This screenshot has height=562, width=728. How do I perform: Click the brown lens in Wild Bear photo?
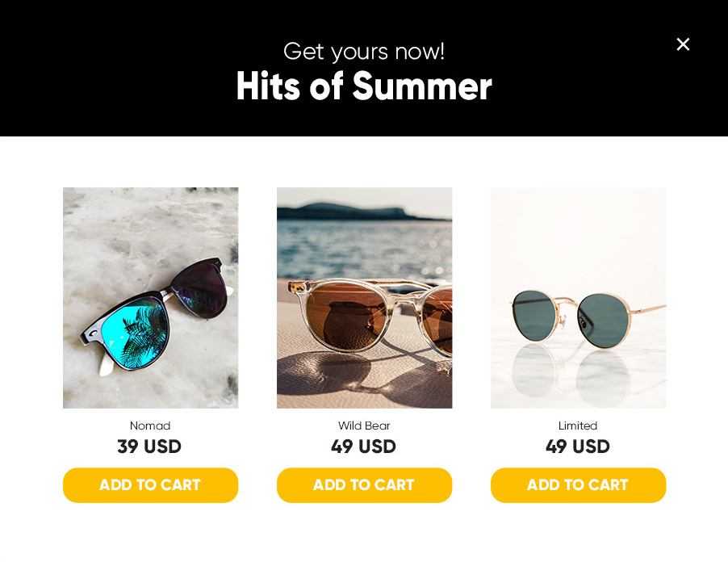[347, 316]
